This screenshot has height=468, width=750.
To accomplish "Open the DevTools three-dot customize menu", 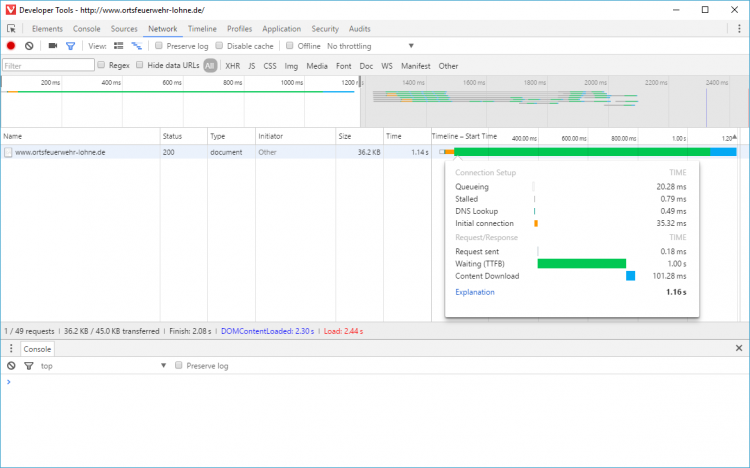I will tap(739, 29).
